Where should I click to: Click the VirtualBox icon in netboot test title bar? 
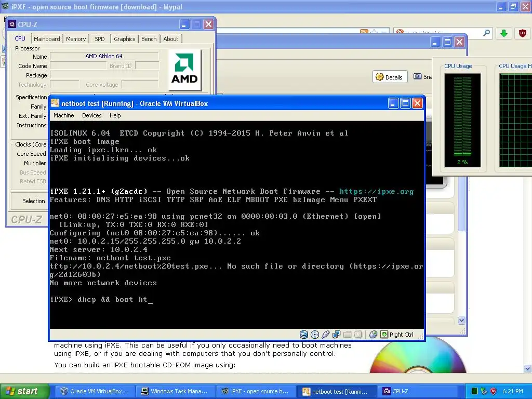click(55, 103)
